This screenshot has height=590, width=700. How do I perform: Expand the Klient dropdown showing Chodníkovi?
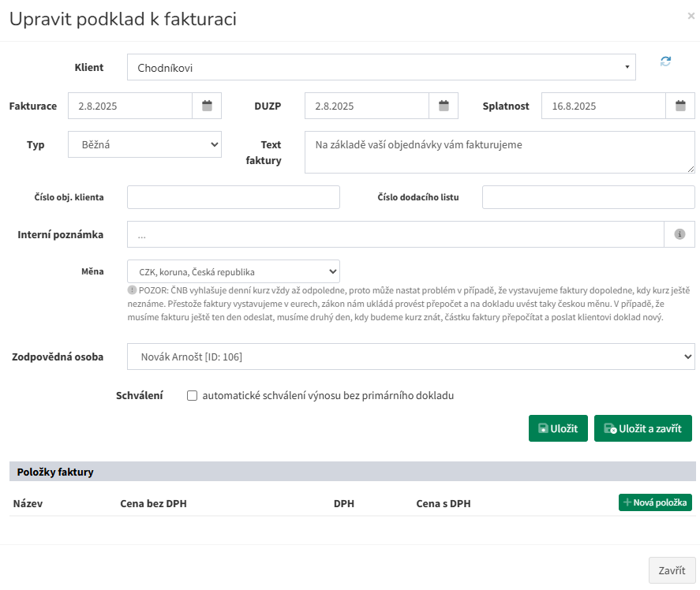(x=381, y=68)
